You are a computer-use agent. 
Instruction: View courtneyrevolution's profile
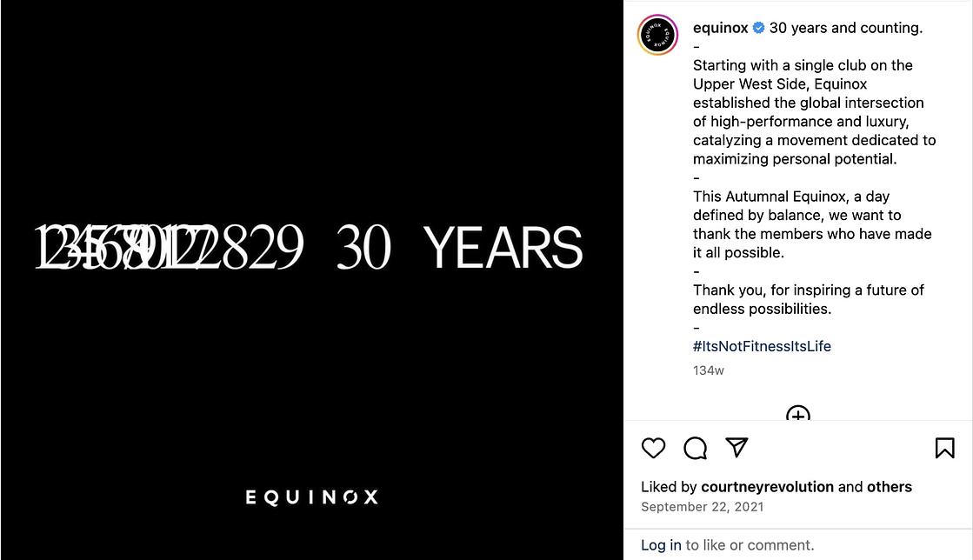click(766, 486)
